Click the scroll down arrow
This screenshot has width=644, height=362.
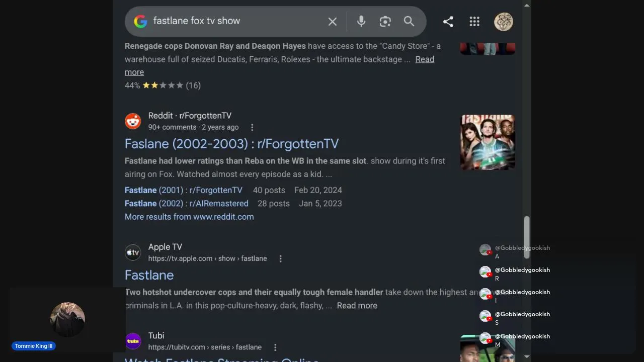click(527, 357)
